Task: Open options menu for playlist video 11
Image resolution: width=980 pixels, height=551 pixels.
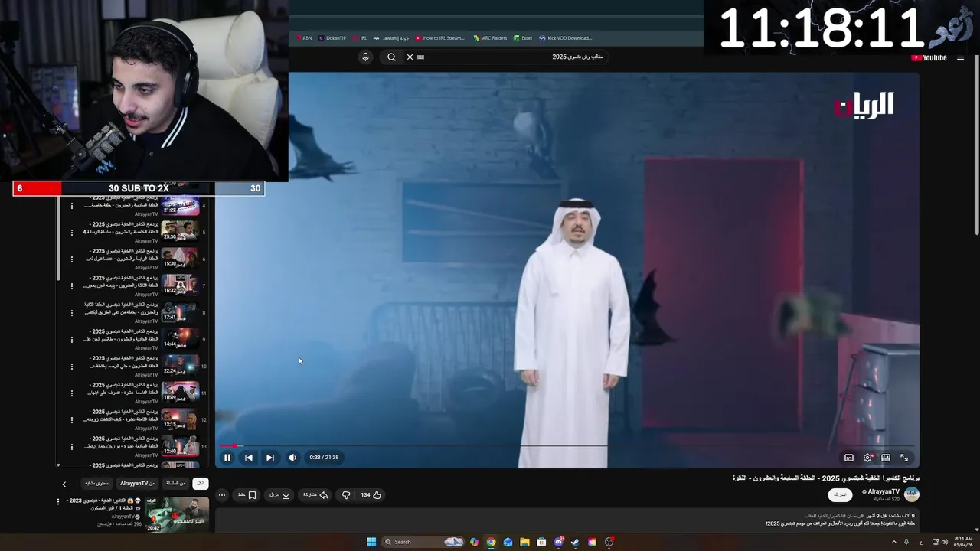Action: point(72,393)
